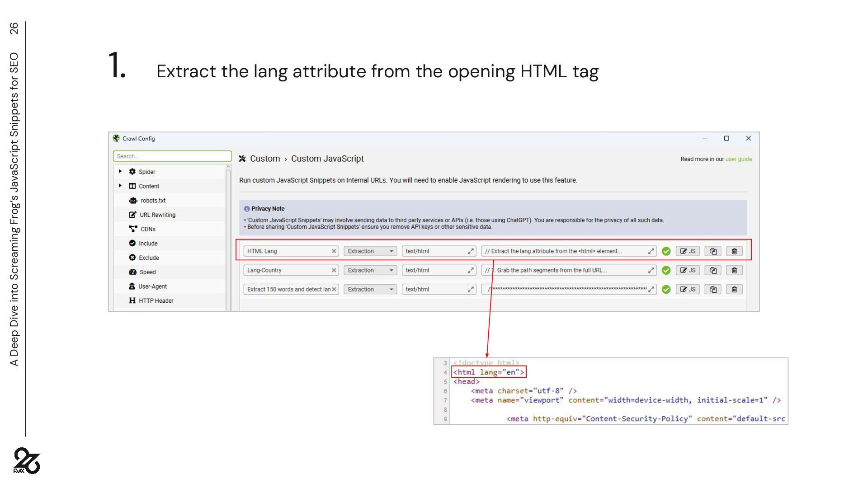
Task: Open JS editor for Extract 150 words snippet
Action: click(688, 289)
